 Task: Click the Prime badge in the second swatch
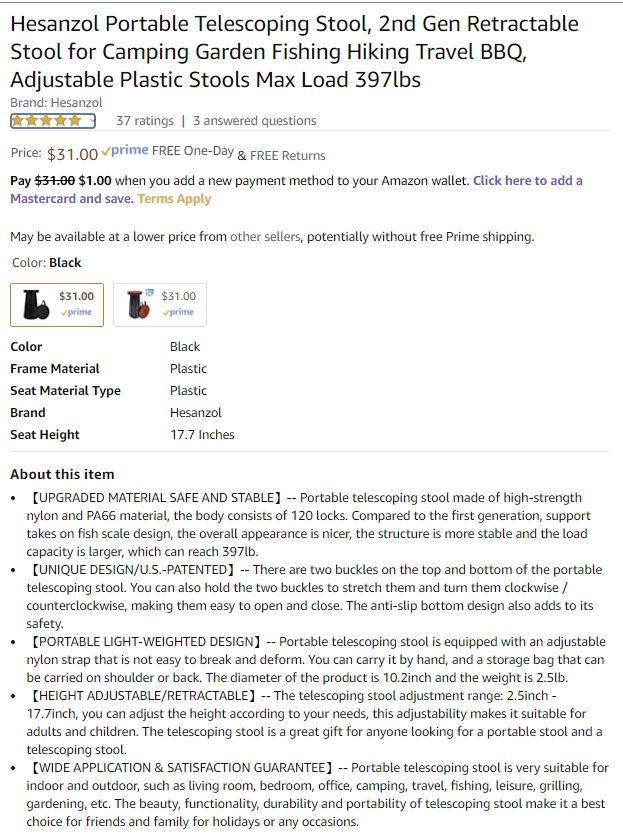coord(178,312)
